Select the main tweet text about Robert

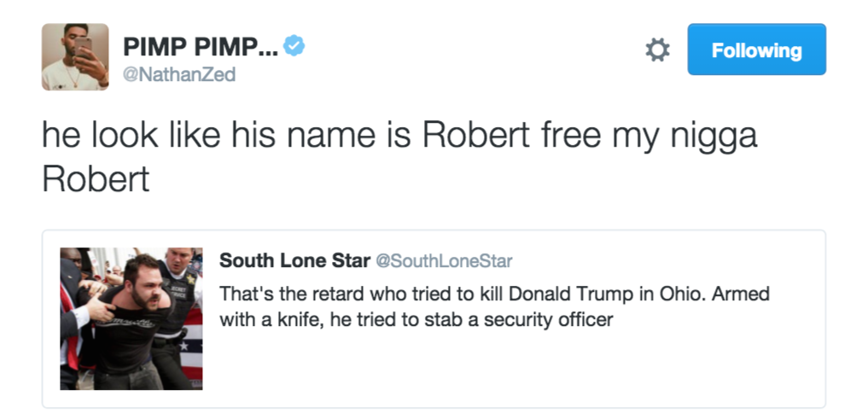[x=399, y=157]
